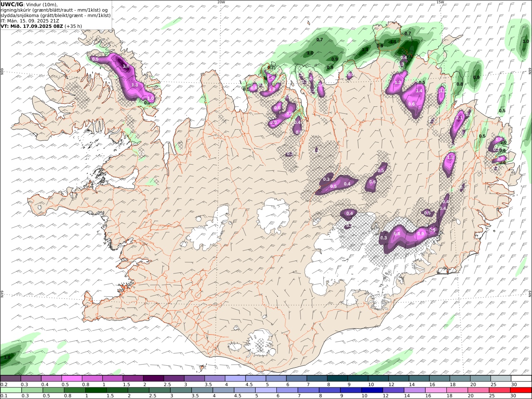Viewport: 532px width, 399px height.
Task: Click the '(+35 h)' forecast offset text
Action: pos(74,26)
